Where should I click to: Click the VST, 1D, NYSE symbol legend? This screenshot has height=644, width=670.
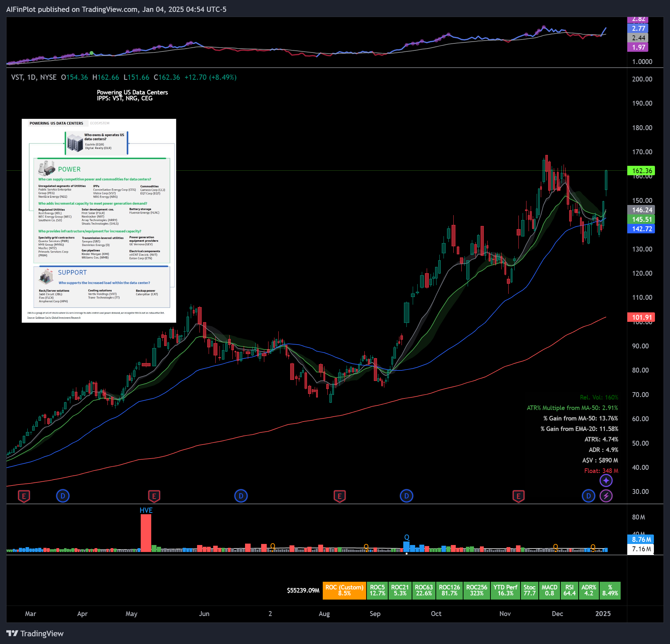tap(34, 77)
